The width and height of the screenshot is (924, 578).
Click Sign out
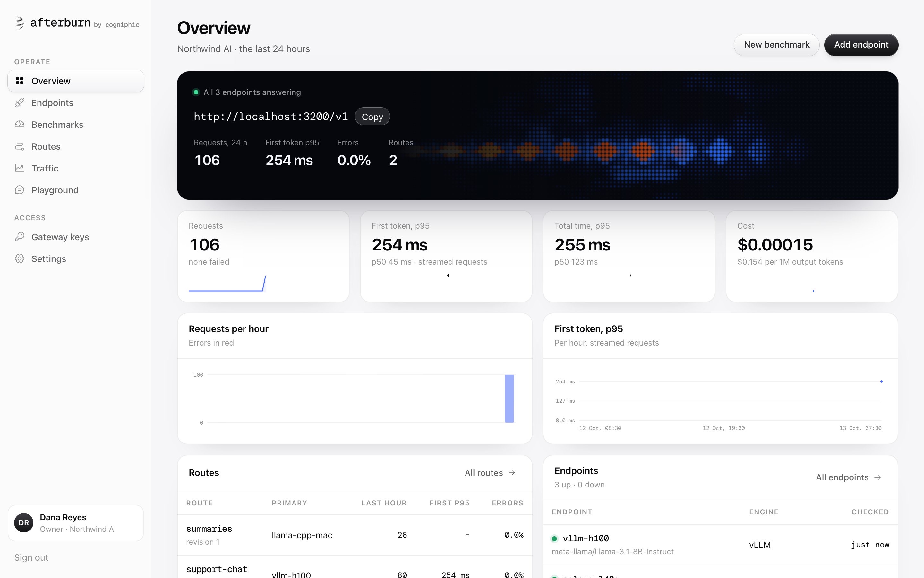tap(31, 557)
